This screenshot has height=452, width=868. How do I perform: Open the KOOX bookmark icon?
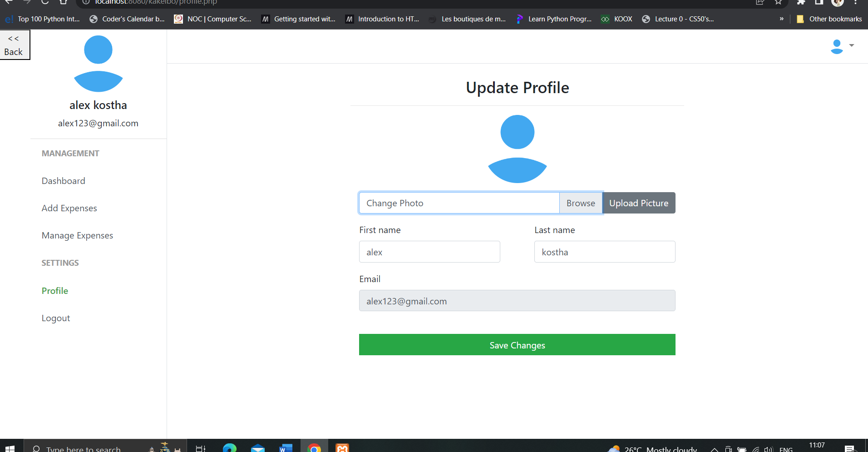tap(605, 19)
